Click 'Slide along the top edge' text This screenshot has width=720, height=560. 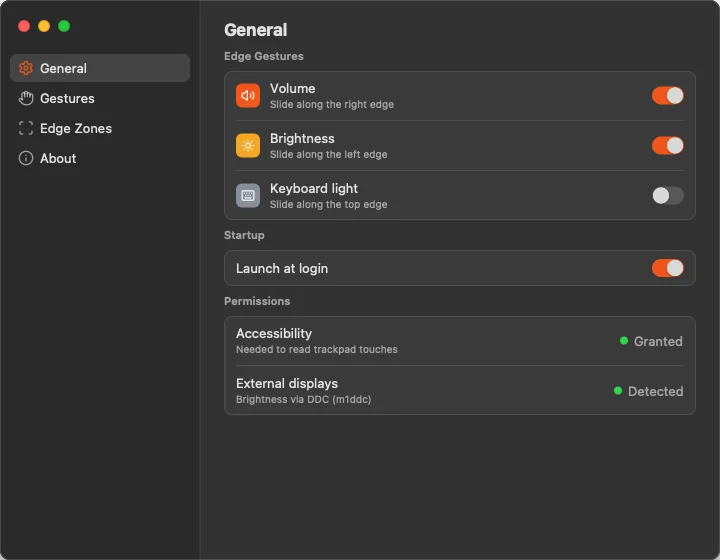[328, 204]
